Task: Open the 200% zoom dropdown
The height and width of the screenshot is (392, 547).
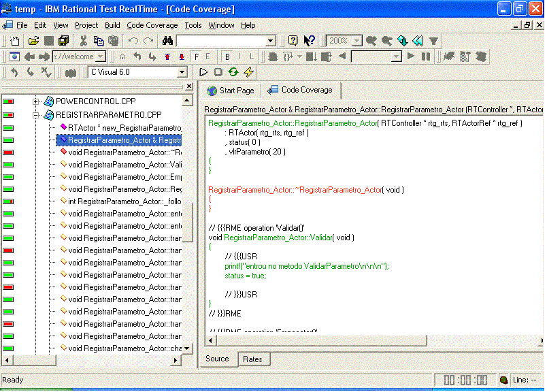Action: tap(357, 41)
